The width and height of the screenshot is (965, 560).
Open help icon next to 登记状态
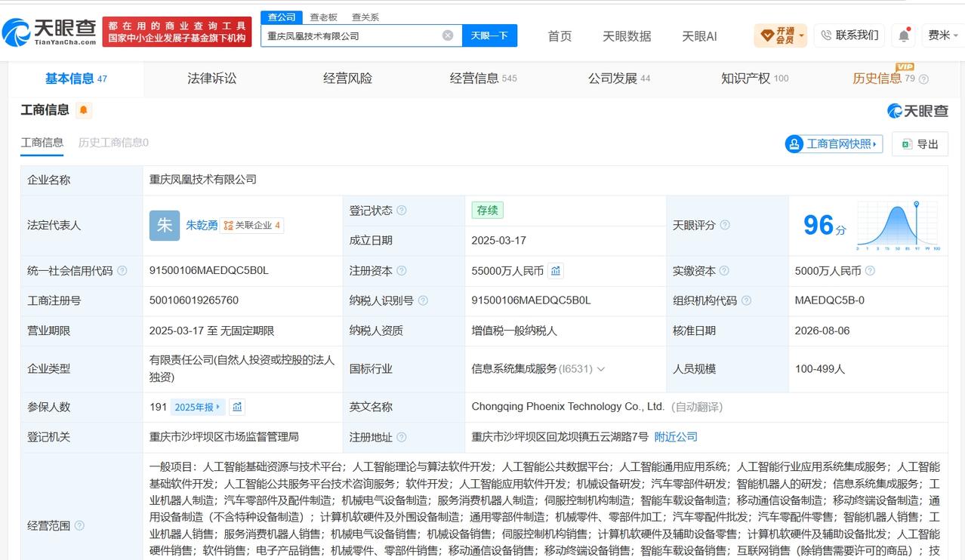tap(402, 211)
